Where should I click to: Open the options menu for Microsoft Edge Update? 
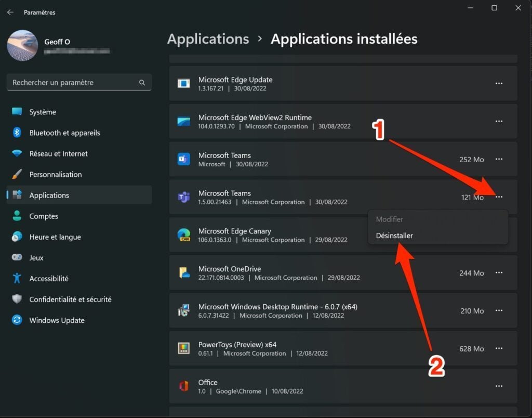pyautogui.click(x=499, y=83)
